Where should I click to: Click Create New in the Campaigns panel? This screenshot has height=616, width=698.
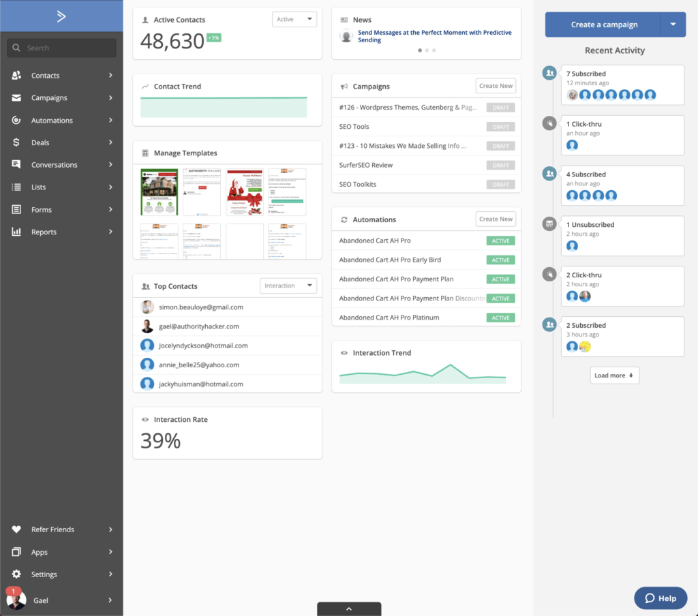[x=496, y=86]
